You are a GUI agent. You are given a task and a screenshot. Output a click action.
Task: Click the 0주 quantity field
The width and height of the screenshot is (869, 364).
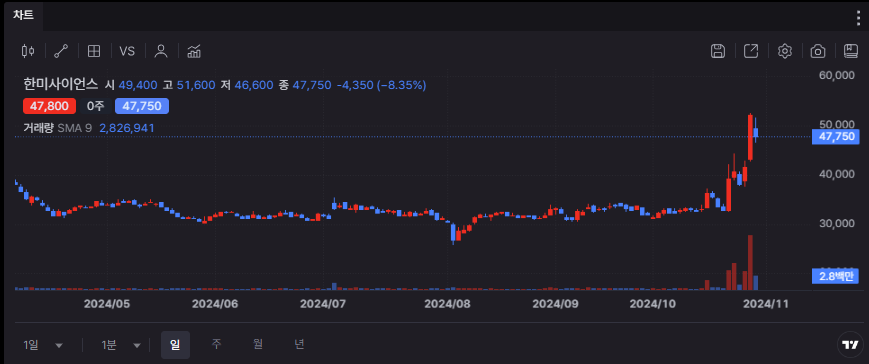(95, 106)
